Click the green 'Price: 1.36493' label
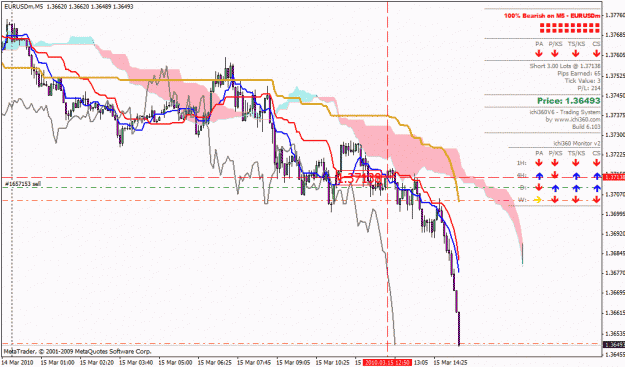Viewport: 625px width, 367px height. coord(569,101)
